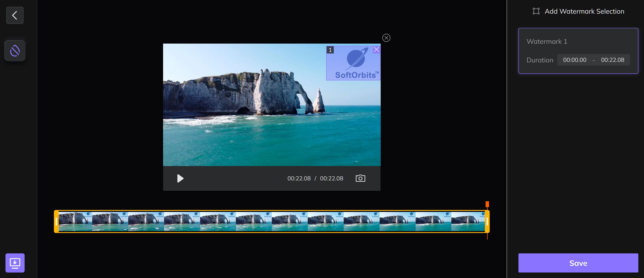Click the circular close button on preview
The image size is (644, 278).
[386, 37]
